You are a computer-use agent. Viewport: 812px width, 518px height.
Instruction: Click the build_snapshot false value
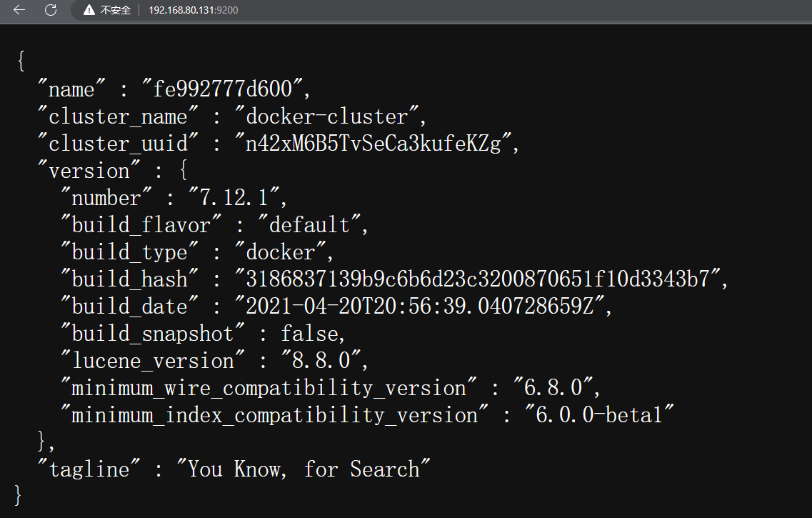pos(310,333)
